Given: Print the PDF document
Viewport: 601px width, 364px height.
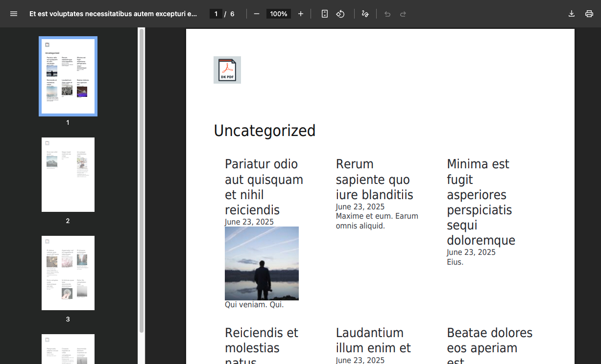Looking at the screenshot, I should (x=589, y=14).
